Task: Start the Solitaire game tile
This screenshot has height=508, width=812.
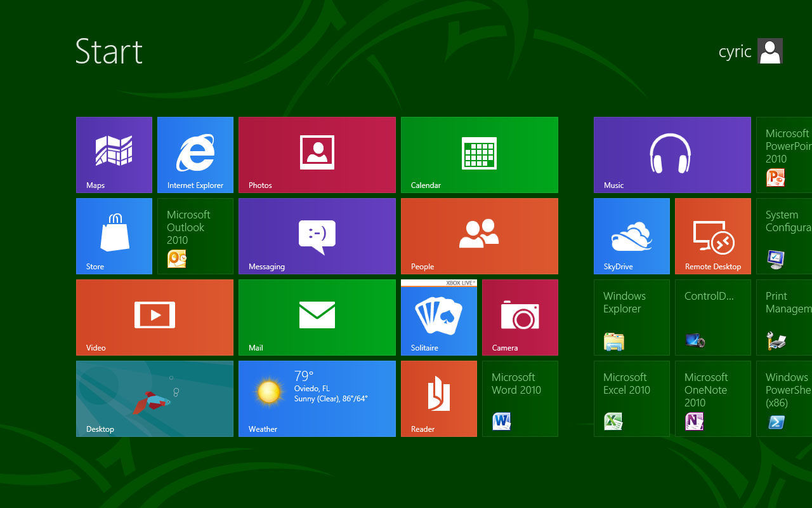Action: (x=439, y=317)
